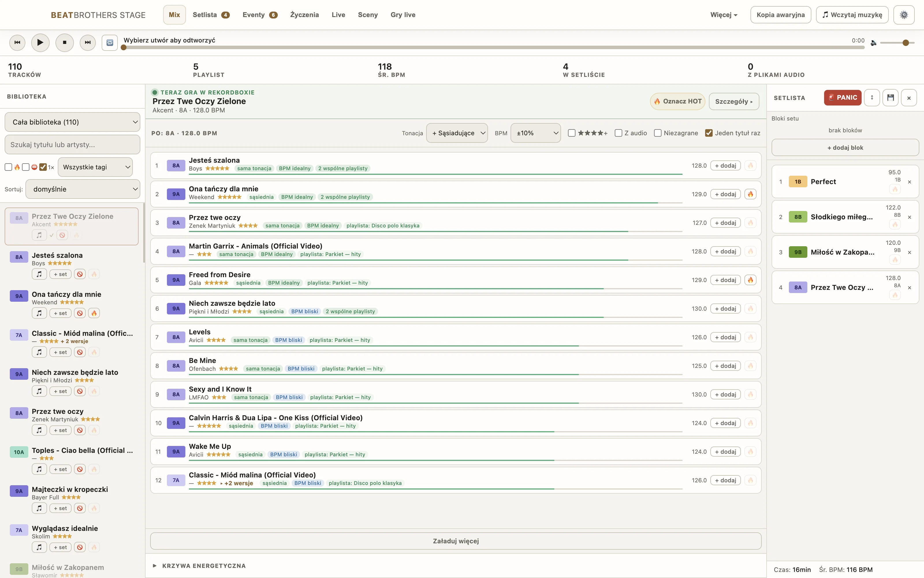This screenshot has height=578, width=924.
Task: Open the Cała biblioteka (110) dropdown
Action: pyautogui.click(x=72, y=122)
